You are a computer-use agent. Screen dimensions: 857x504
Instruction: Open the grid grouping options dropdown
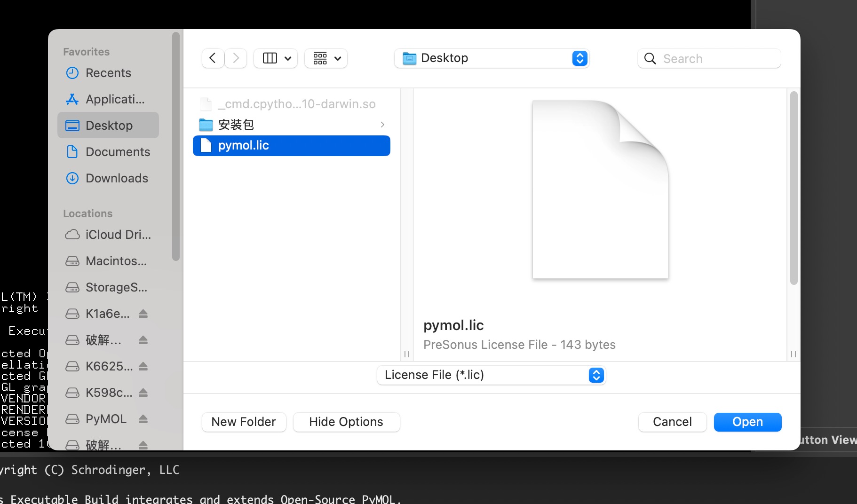pos(326,58)
